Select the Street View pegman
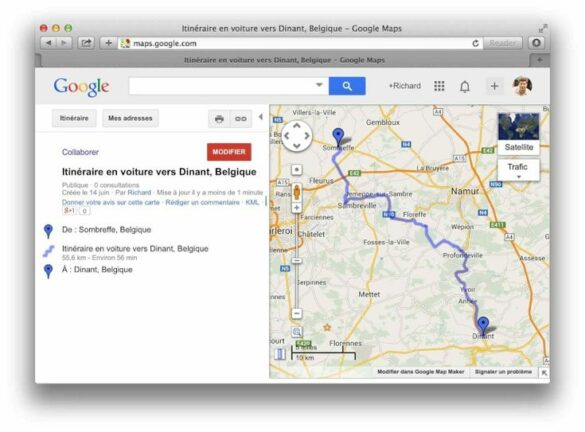 [297, 192]
